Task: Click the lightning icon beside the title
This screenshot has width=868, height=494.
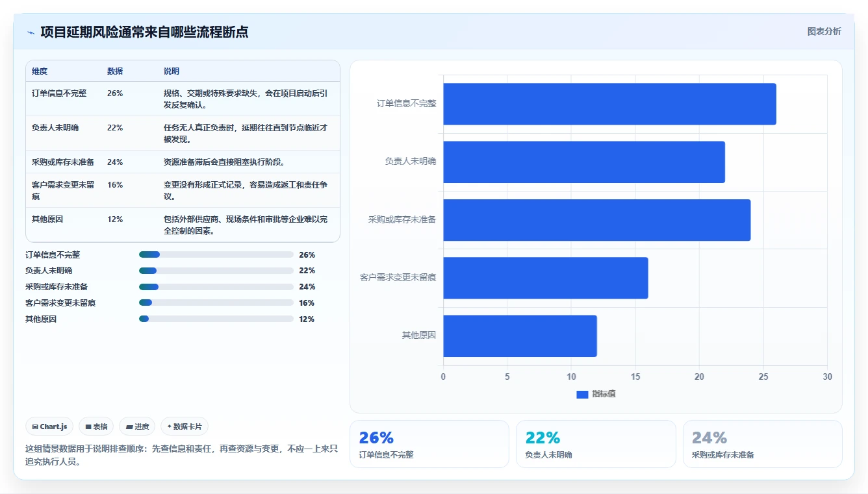Action: [x=31, y=32]
